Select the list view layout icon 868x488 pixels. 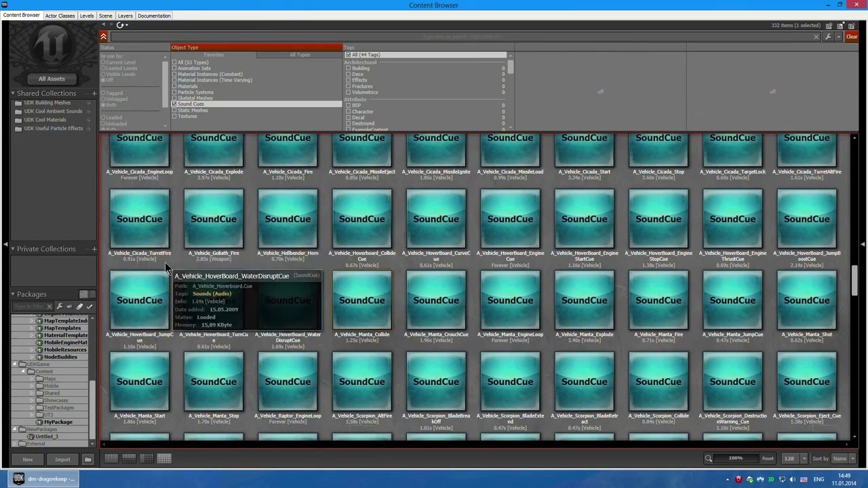tap(111, 459)
